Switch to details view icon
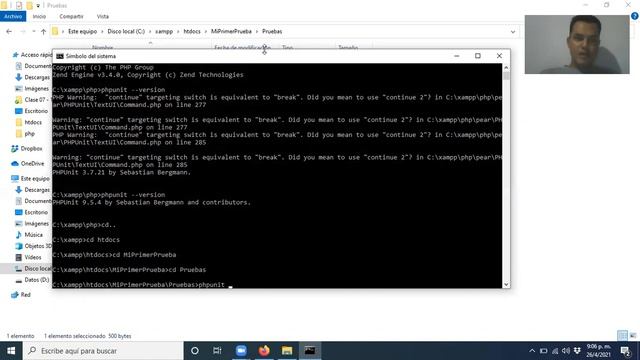The height and width of the screenshot is (360, 640). (x=622, y=336)
